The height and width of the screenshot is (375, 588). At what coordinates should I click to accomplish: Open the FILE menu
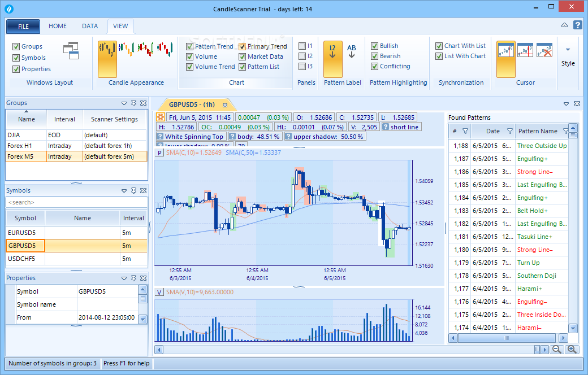(x=23, y=26)
